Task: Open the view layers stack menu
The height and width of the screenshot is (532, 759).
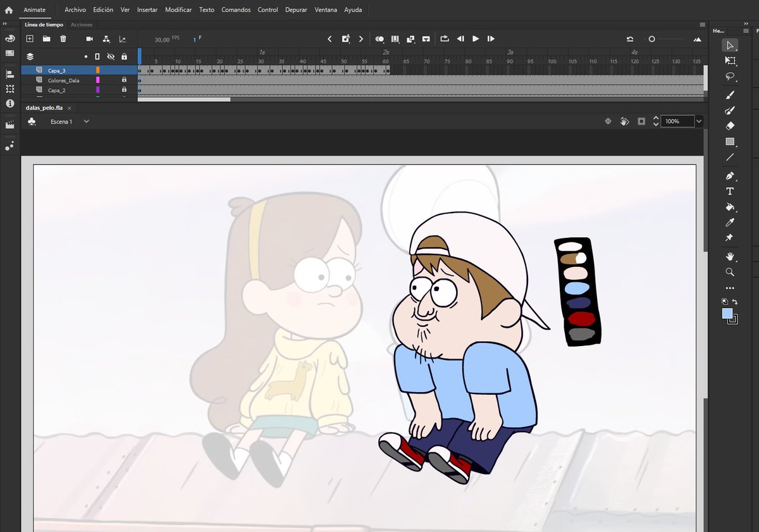Action: [30, 56]
